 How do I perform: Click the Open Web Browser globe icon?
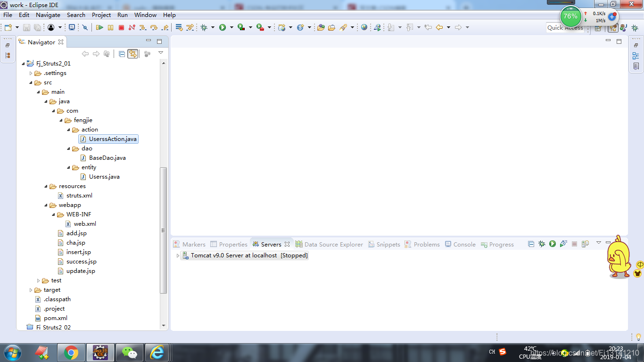[364, 28]
